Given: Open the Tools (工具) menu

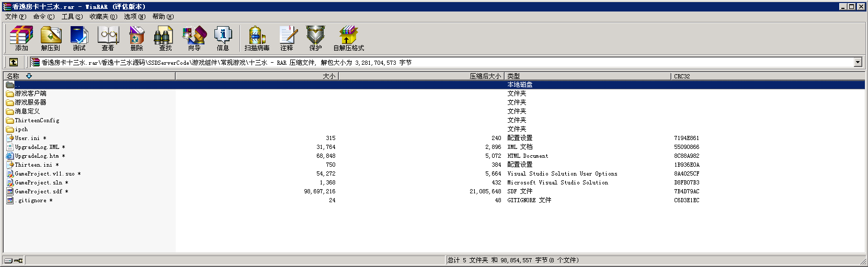Looking at the screenshot, I should (72, 17).
